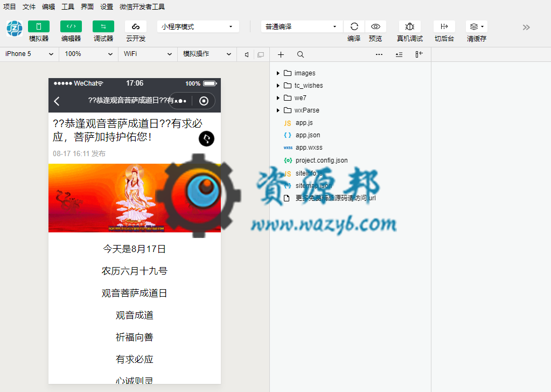
Task: Click the 农历六月十九号 text line
Action: point(135,271)
